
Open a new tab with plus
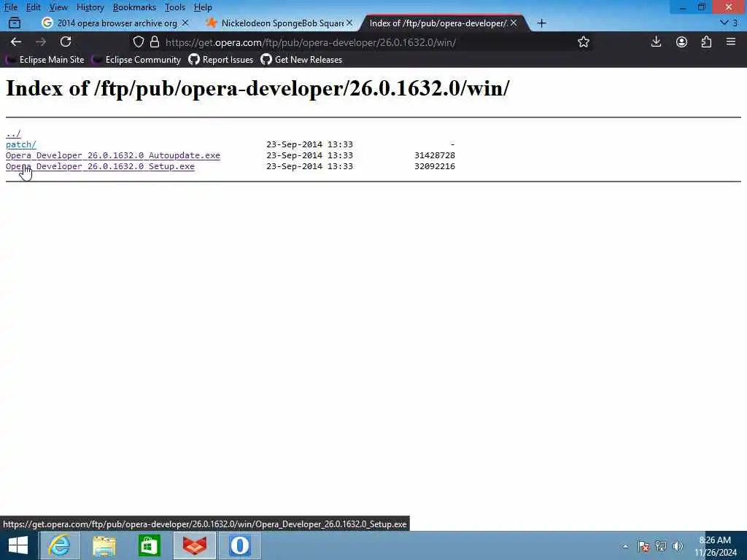[x=542, y=23]
